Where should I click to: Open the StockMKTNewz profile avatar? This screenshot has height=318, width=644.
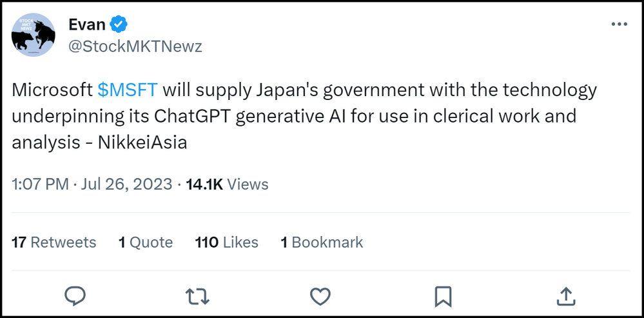click(x=34, y=35)
